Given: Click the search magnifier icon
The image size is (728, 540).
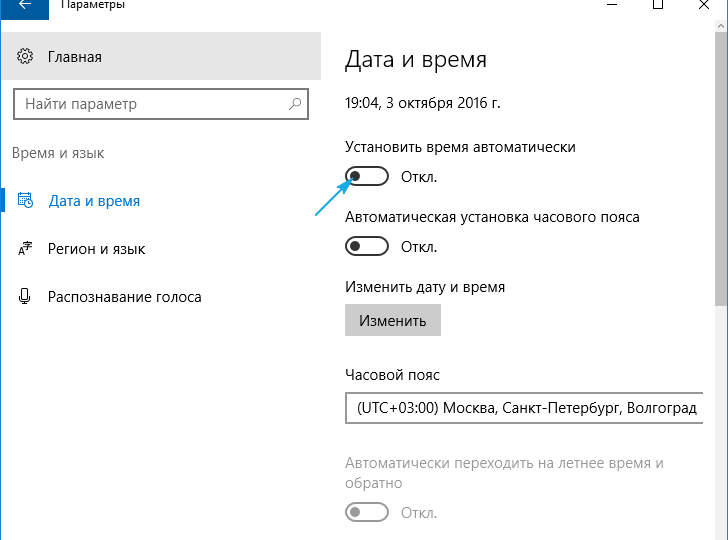Looking at the screenshot, I should point(295,104).
